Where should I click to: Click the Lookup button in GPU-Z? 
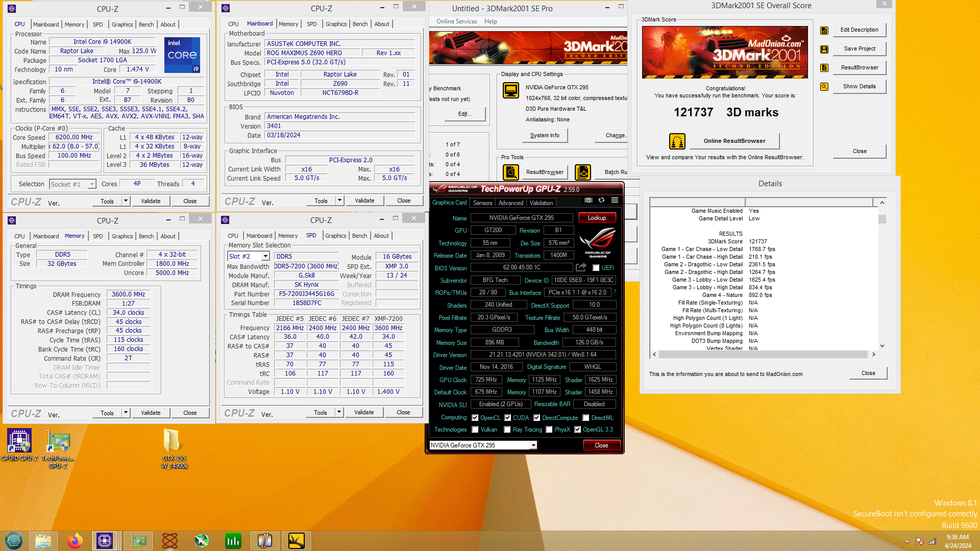tap(597, 218)
